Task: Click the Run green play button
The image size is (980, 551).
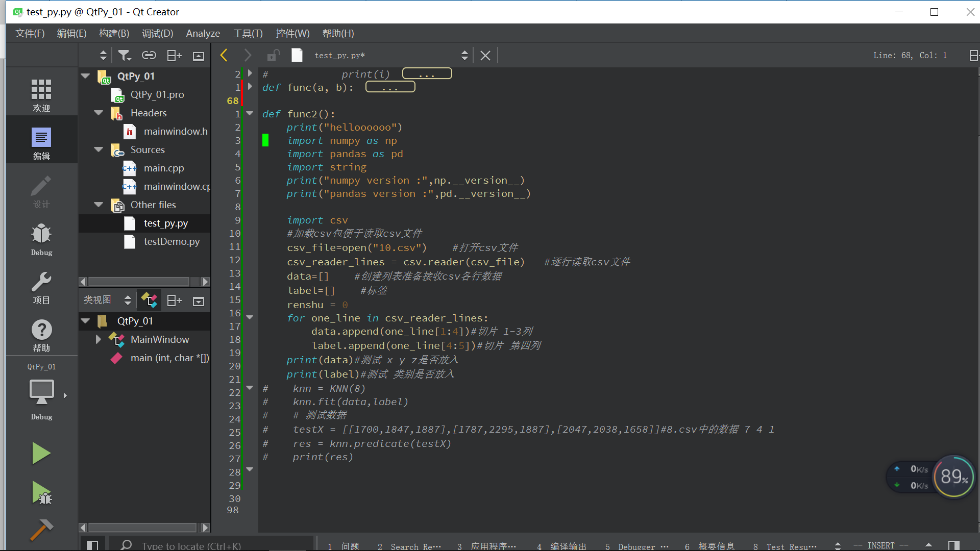Action: pyautogui.click(x=41, y=453)
